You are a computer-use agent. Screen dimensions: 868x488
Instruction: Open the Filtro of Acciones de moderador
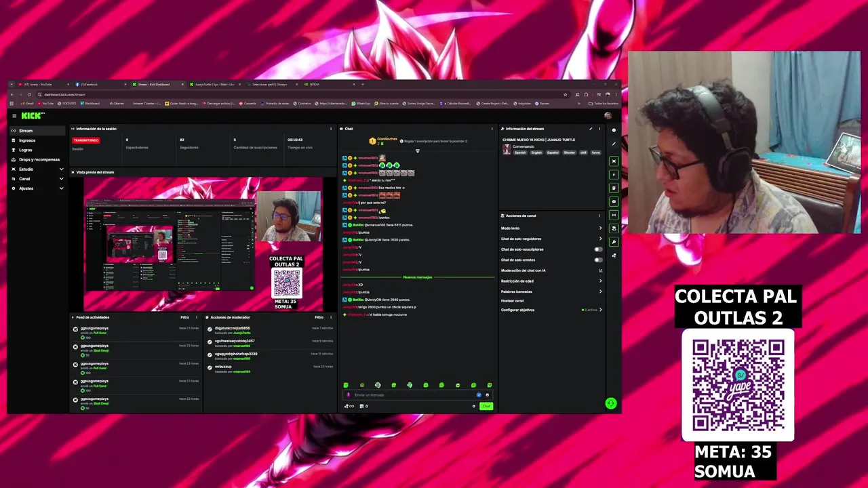click(319, 317)
